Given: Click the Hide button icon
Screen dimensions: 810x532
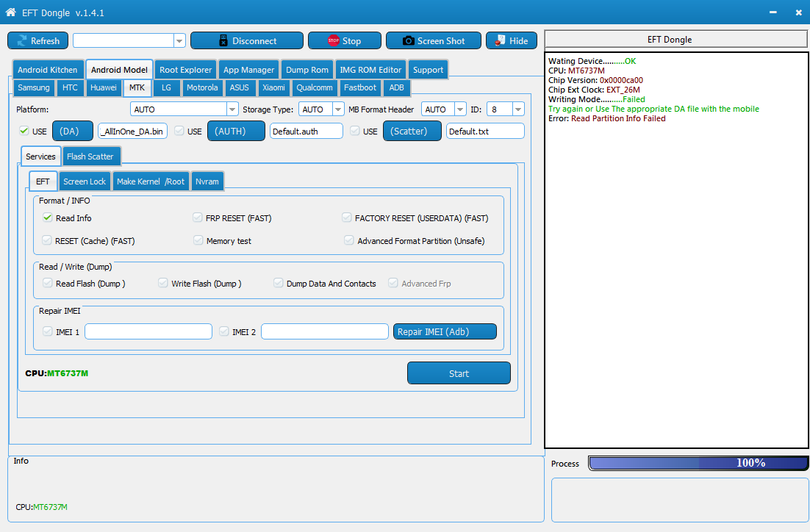Looking at the screenshot, I should pos(500,40).
